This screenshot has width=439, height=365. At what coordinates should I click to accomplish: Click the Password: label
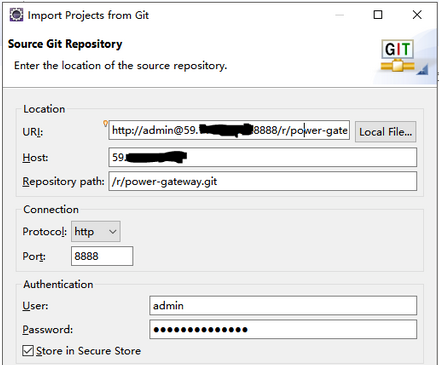point(48,330)
